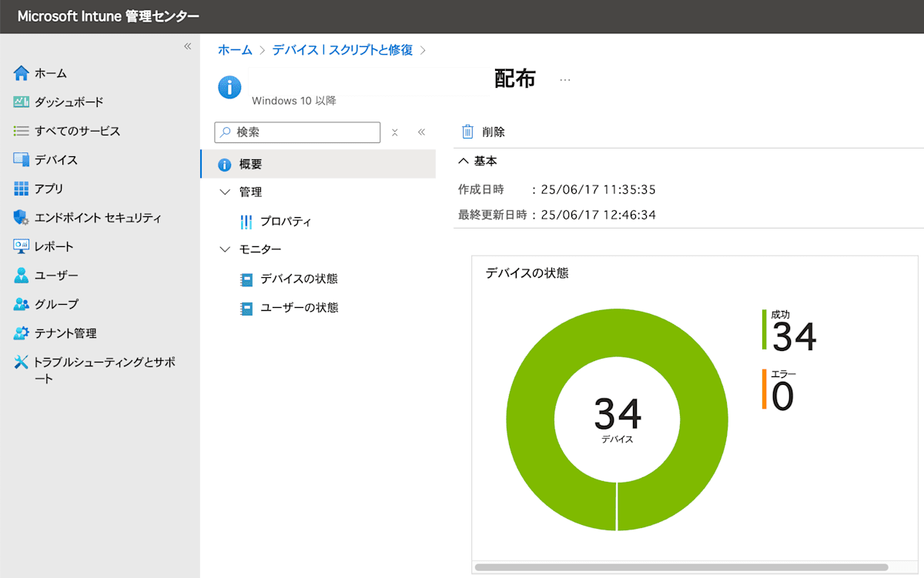924x578 pixels.
Task: Click the プロパティ bars icon
Action: pos(246,222)
